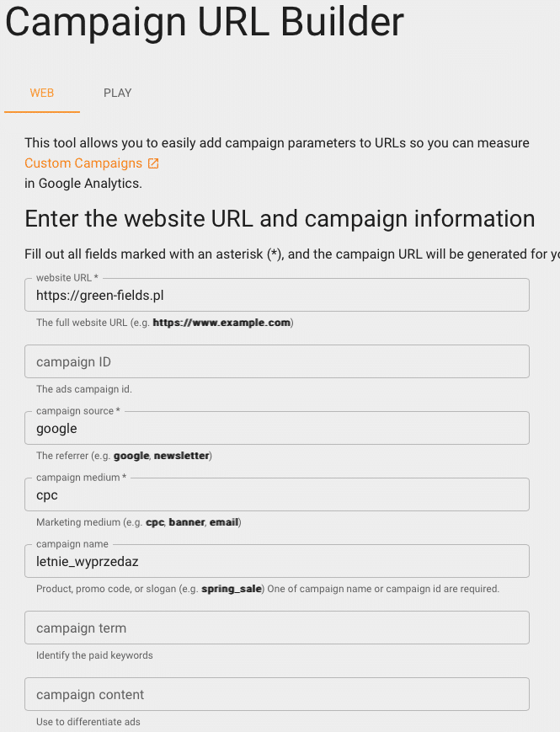Select the campaign source input containing google
560x732 pixels.
(276, 429)
